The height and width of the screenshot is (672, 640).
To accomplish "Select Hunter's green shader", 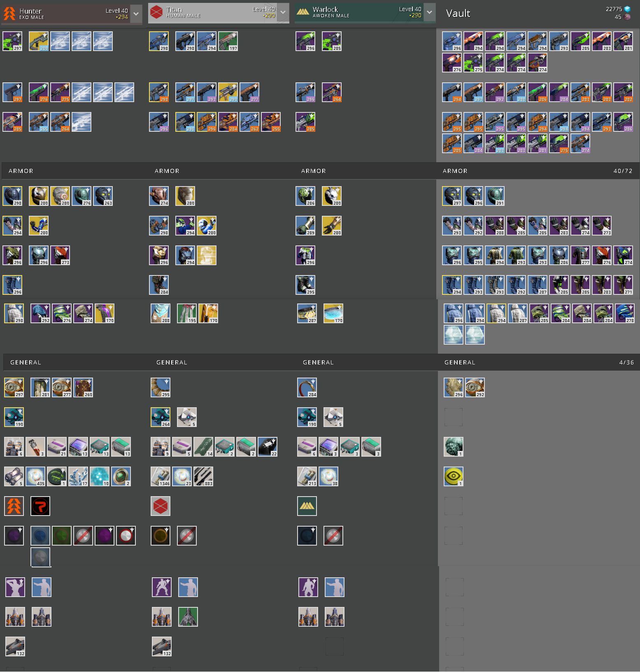I will [62, 536].
